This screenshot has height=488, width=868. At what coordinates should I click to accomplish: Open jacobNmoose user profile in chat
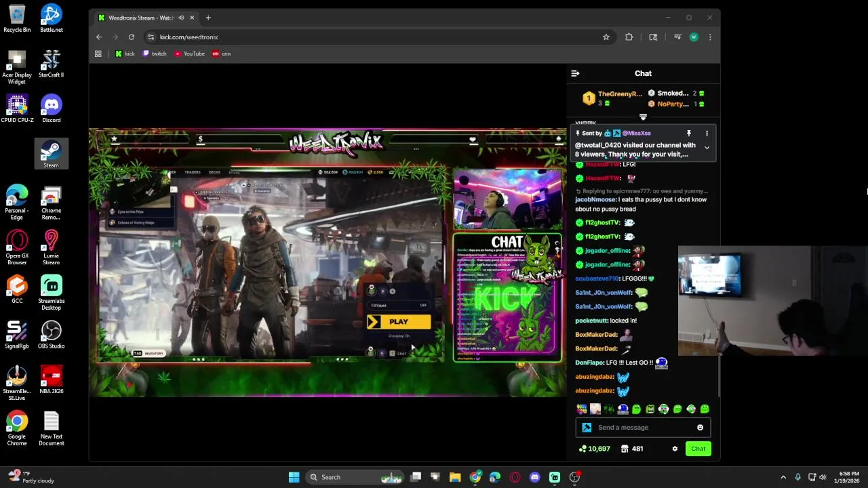pyautogui.click(x=595, y=200)
